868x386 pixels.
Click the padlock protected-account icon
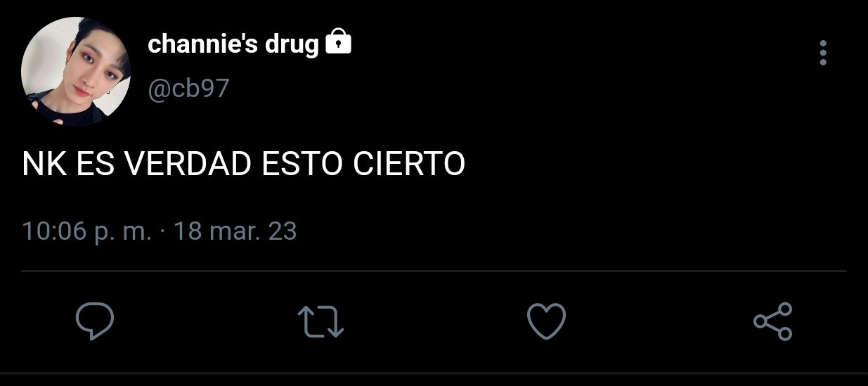pyautogui.click(x=338, y=43)
